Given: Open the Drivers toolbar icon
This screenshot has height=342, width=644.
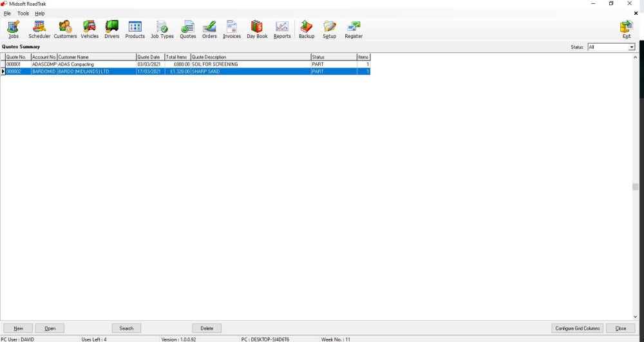Looking at the screenshot, I should pos(111,30).
